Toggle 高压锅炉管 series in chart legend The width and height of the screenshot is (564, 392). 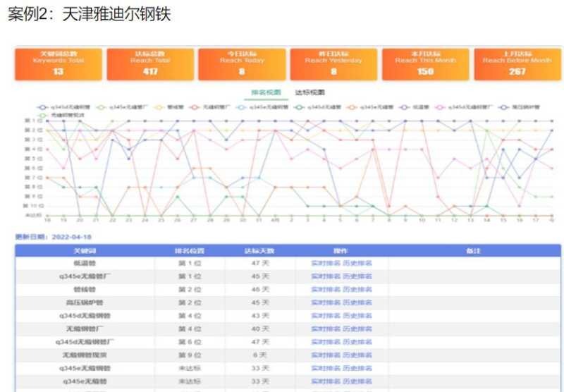click(x=519, y=107)
